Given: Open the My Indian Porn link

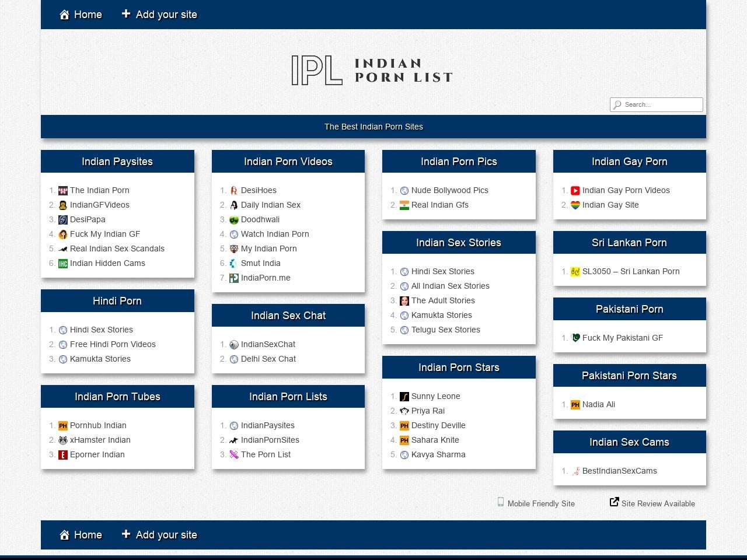Looking at the screenshot, I should point(269,249).
